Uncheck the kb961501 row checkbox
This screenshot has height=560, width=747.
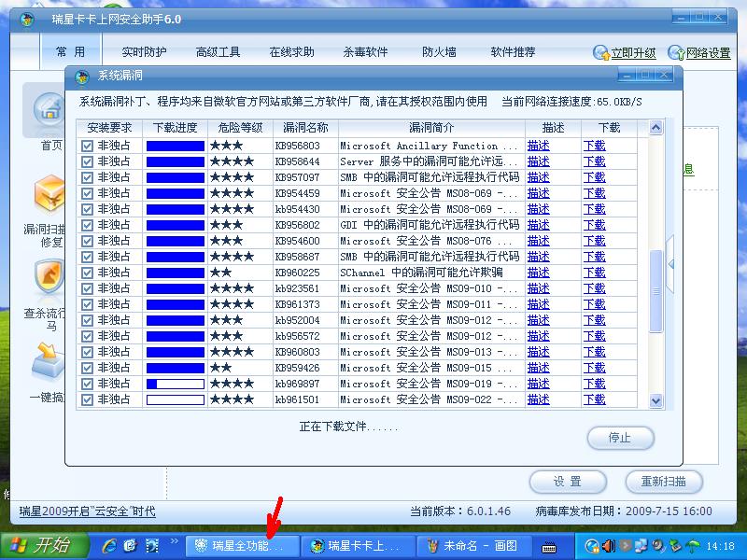(x=87, y=400)
